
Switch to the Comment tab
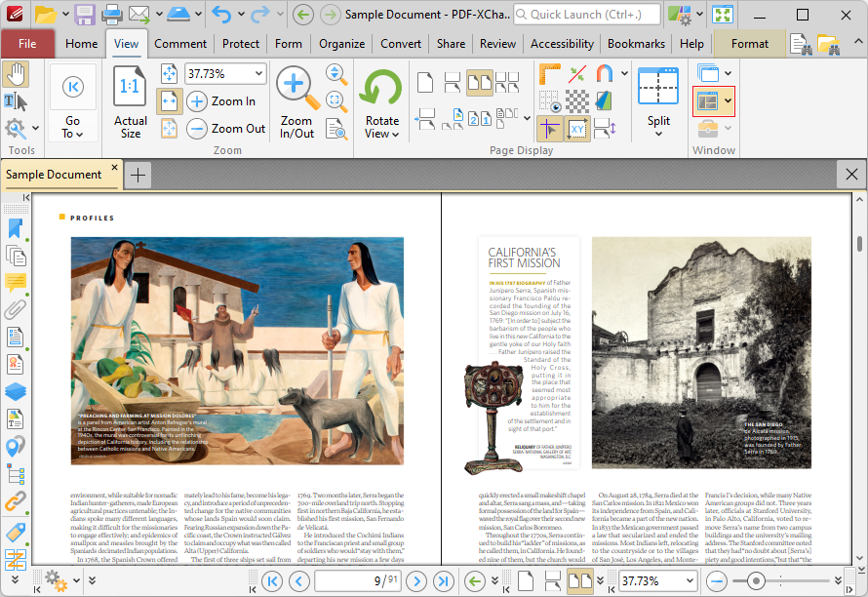click(x=180, y=44)
